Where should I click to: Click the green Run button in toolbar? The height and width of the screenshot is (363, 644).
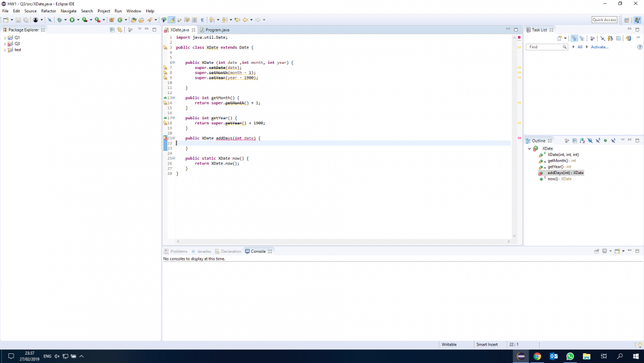pos(72,20)
